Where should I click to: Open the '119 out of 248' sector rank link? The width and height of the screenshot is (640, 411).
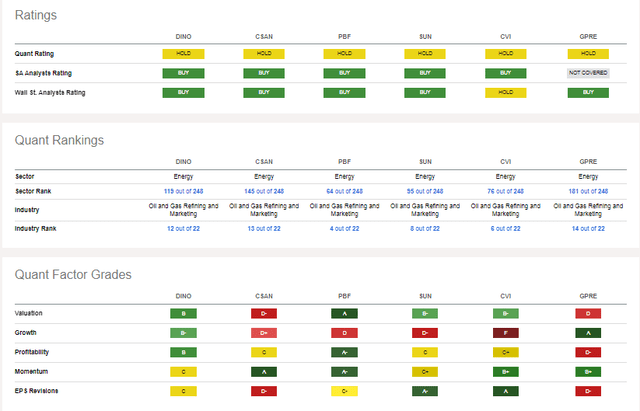pos(183,191)
